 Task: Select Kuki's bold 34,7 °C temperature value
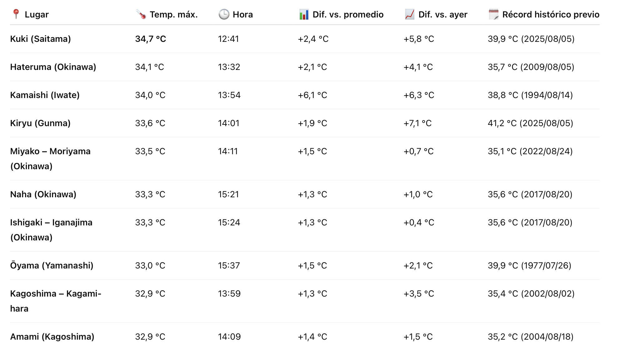pyautogui.click(x=151, y=39)
